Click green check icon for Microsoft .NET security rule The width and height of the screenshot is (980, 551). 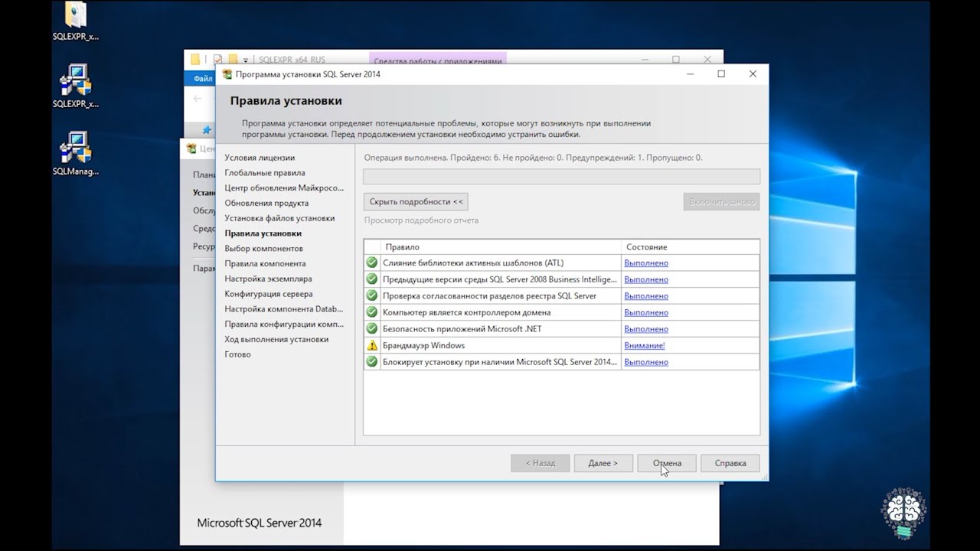coord(372,328)
